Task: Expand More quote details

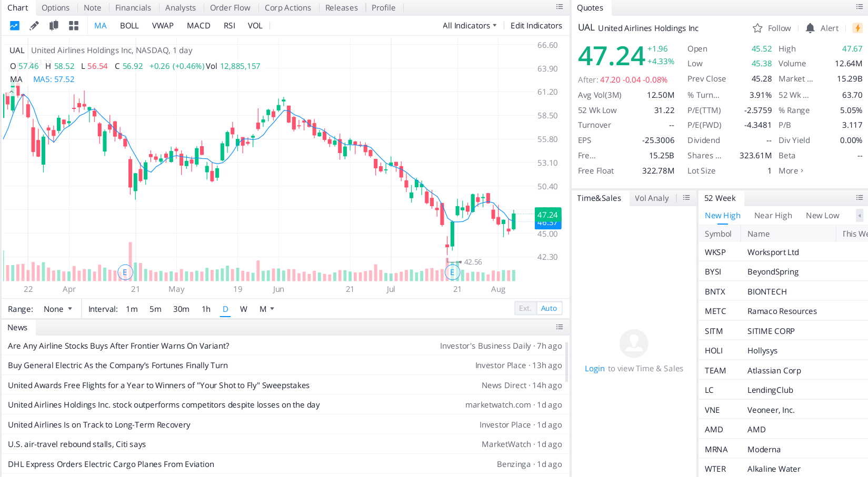Action: (791, 171)
